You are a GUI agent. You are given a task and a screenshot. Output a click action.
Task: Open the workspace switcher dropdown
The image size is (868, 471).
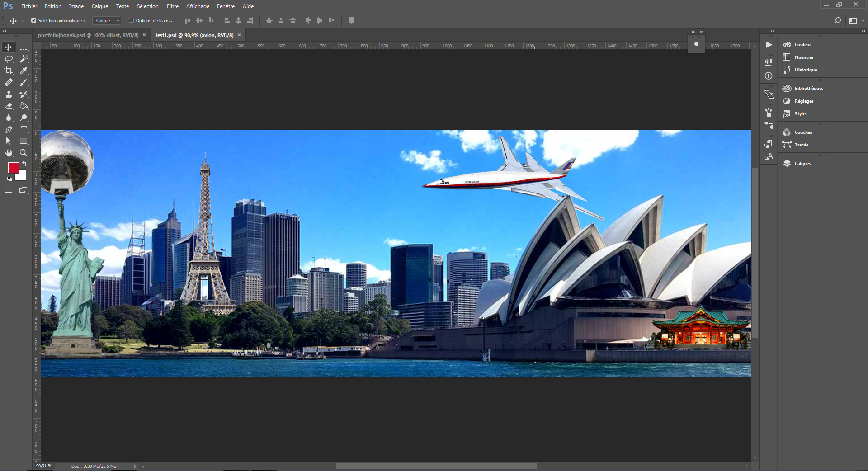point(856,20)
